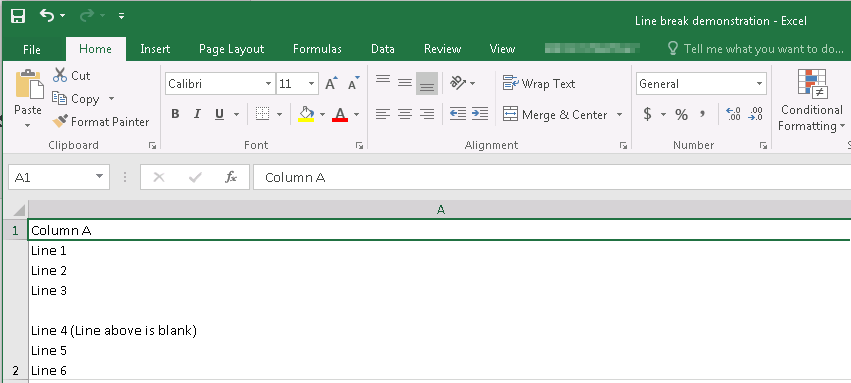The image size is (851, 383).
Task: Open the Clipboard dialog launcher
Action: pyautogui.click(x=153, y=145)
